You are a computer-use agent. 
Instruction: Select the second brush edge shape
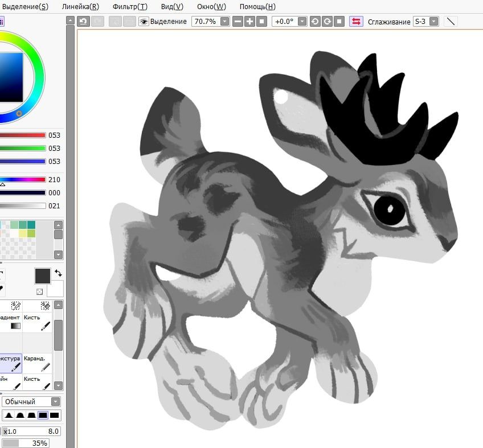[20, 416]
